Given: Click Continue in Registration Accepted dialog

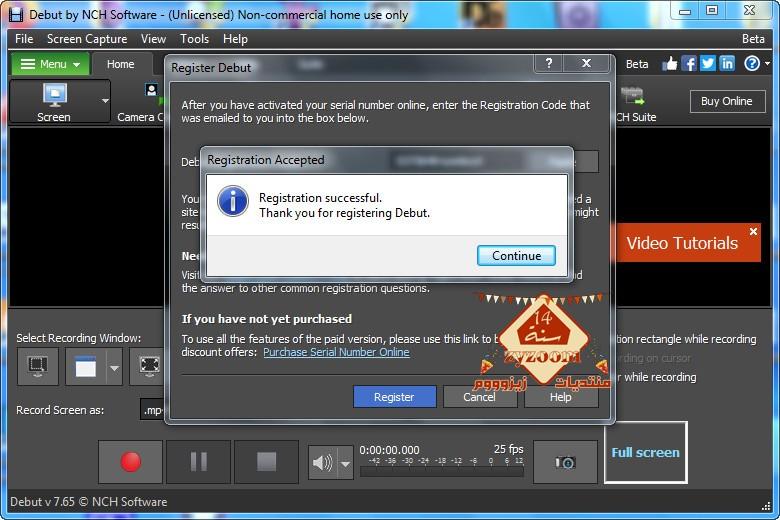Looking at the screenshot, I should pos(516,255).
